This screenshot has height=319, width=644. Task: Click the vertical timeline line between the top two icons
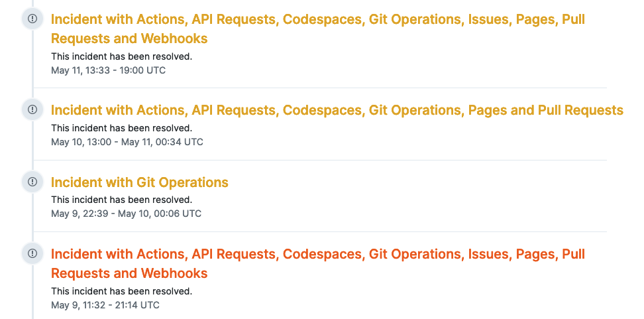click(x=32, y=65)
